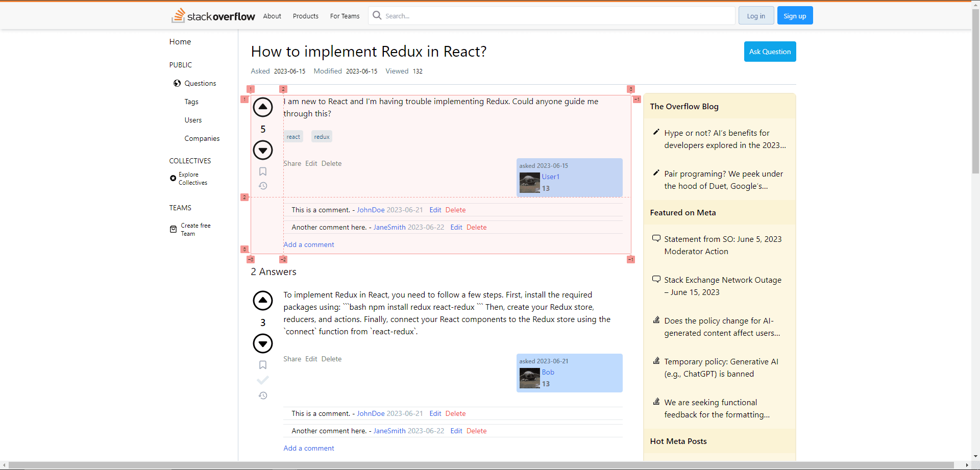Click stack icon beside functional feedback post

pos(656,402)
